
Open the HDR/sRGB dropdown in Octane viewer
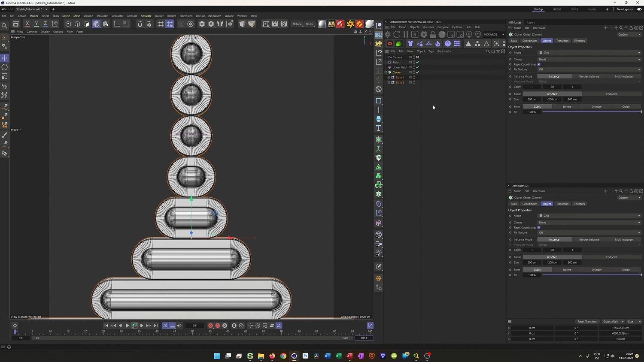pos(494,34)
